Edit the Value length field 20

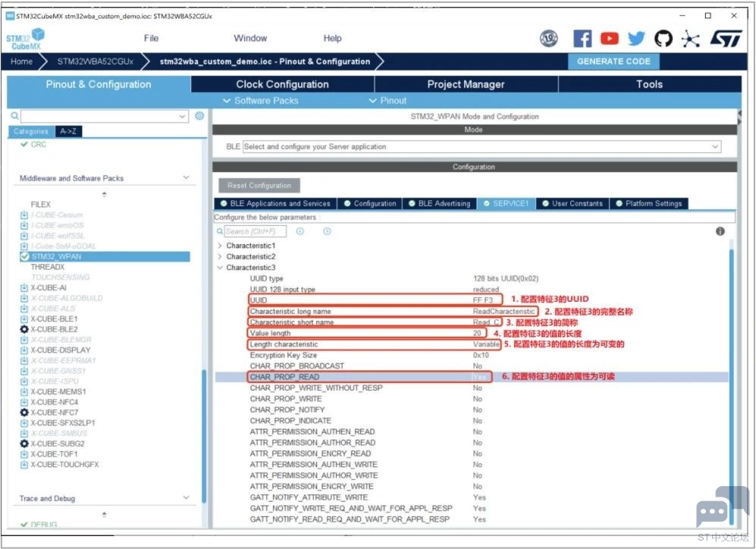[x=477, y=333]
